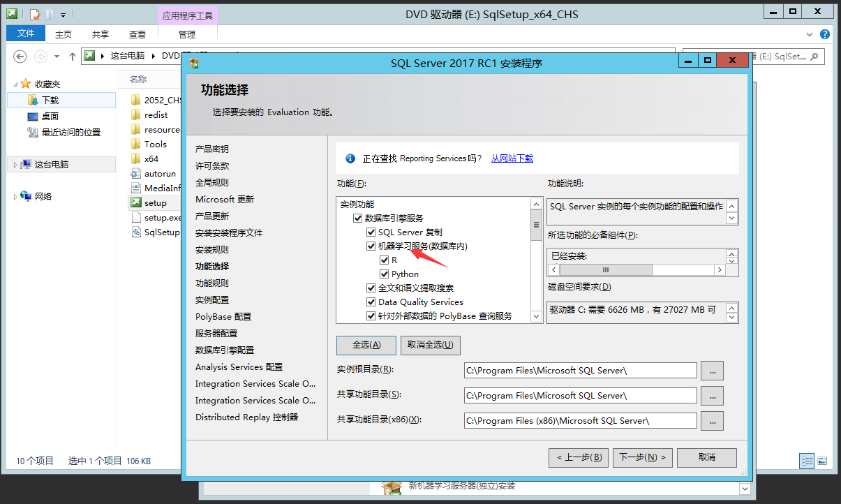841x504 pixels.
Task: Click the Up arrow navigation icon
Action: (73, 57)
